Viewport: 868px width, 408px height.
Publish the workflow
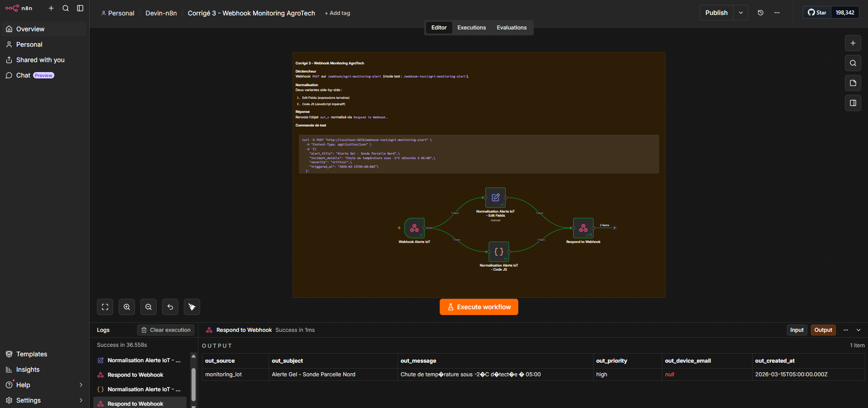pyautogui.click(x=716, y=13)
